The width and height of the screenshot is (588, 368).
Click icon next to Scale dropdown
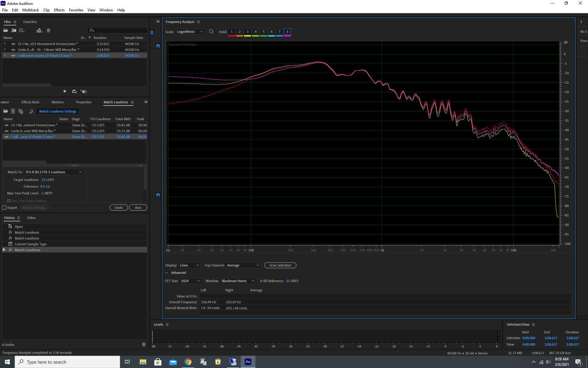pos(211,32)
